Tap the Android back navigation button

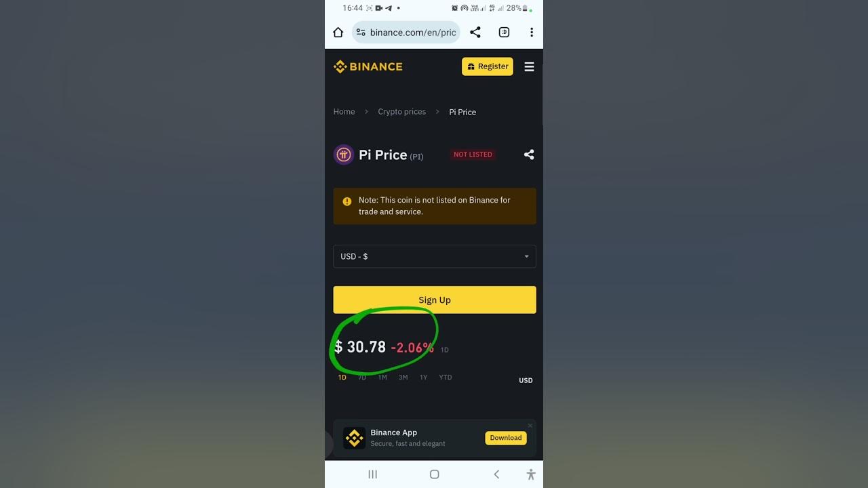[496, 474]
